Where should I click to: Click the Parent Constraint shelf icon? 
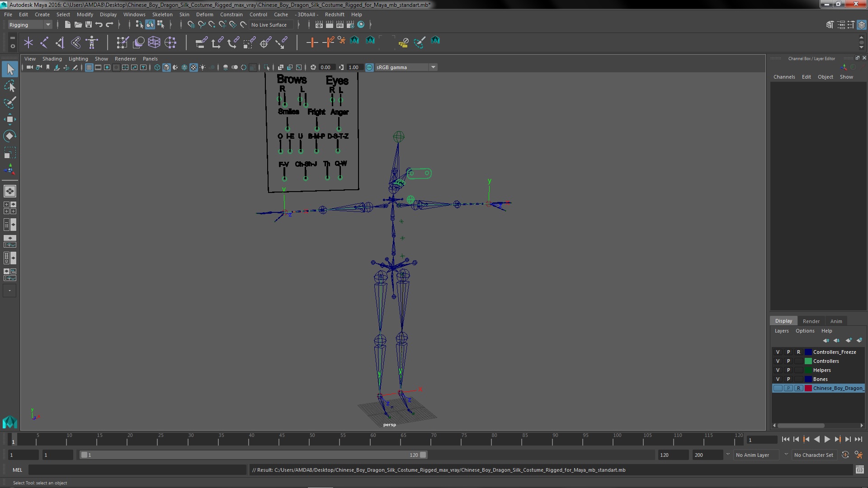click(x=202, y=42)
